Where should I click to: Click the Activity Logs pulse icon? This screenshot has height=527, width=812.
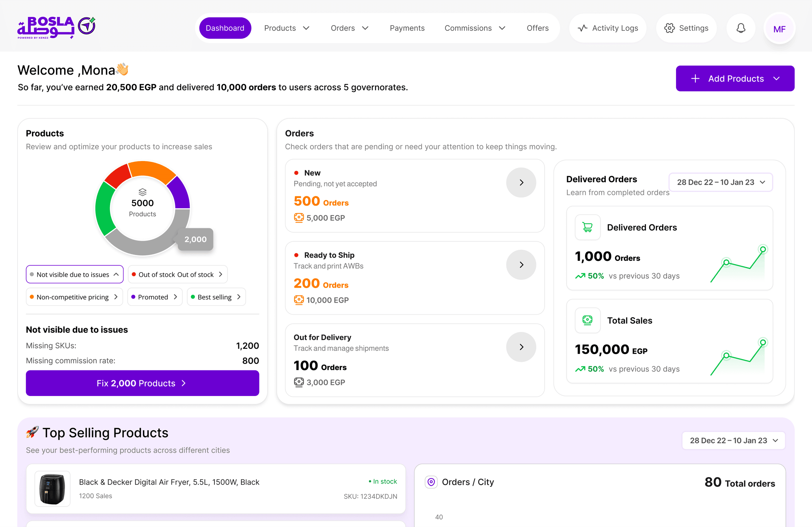tap(583, 28)
